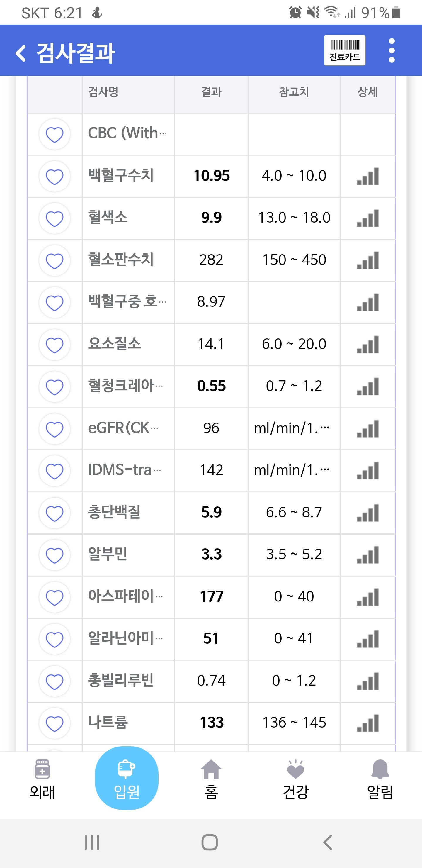
Task: Open the three-dot more options menu
Action: (x=391, y=50)
